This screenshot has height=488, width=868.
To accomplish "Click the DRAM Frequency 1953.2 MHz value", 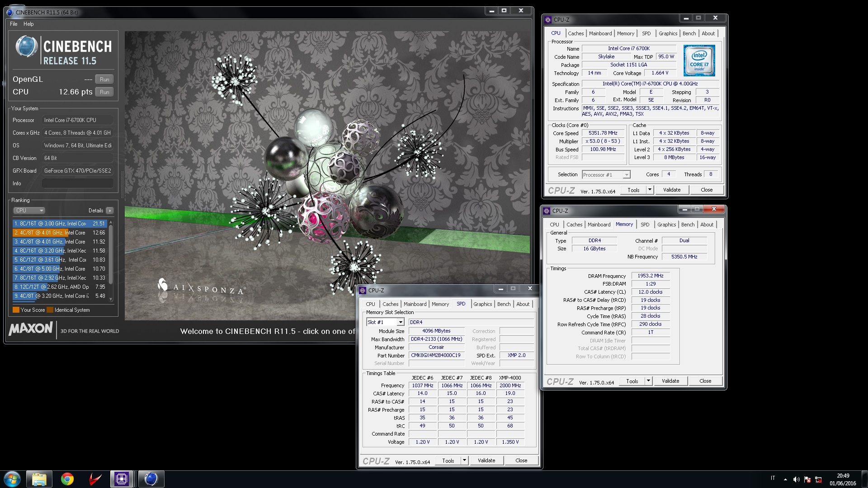I will point(651,276).
